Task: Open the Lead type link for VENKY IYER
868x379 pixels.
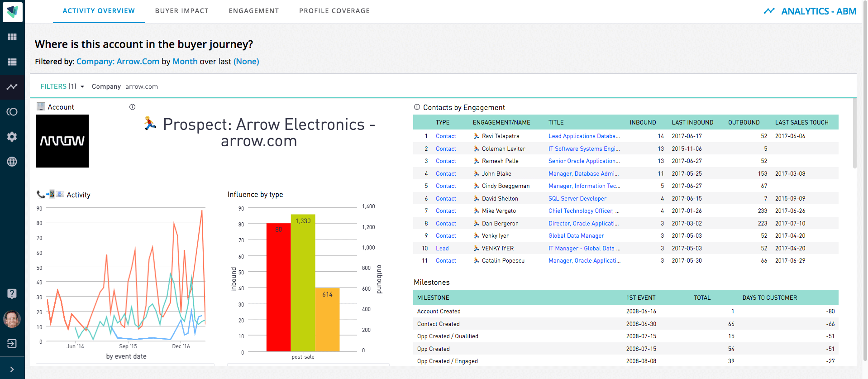Action: click(442, 248)
